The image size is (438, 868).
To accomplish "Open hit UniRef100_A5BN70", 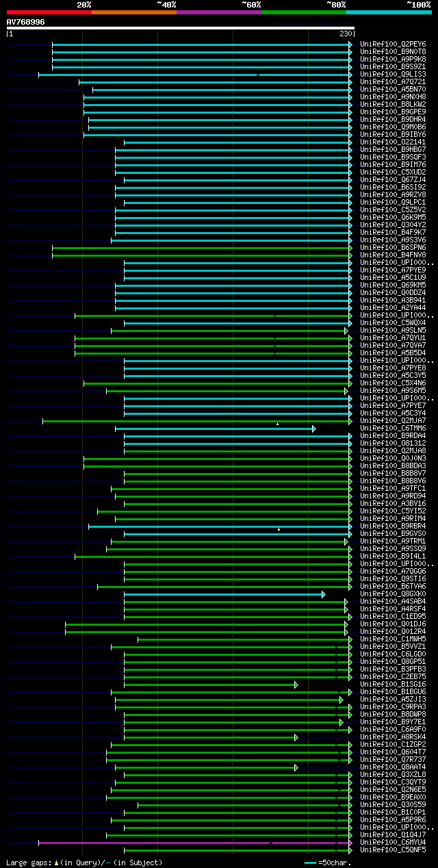I will click(393, 90).
